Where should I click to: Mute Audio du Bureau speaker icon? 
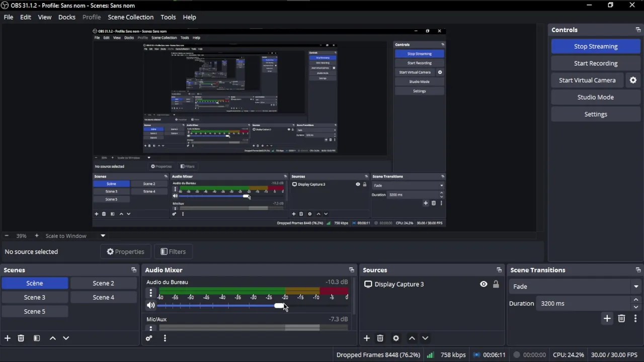coord(151,306)
